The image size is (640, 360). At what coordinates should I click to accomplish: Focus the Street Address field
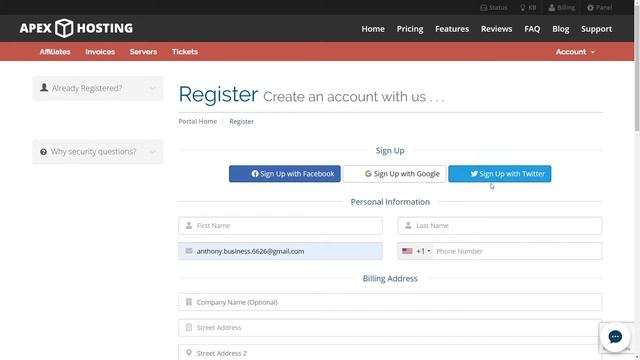(x=390, y=328)
